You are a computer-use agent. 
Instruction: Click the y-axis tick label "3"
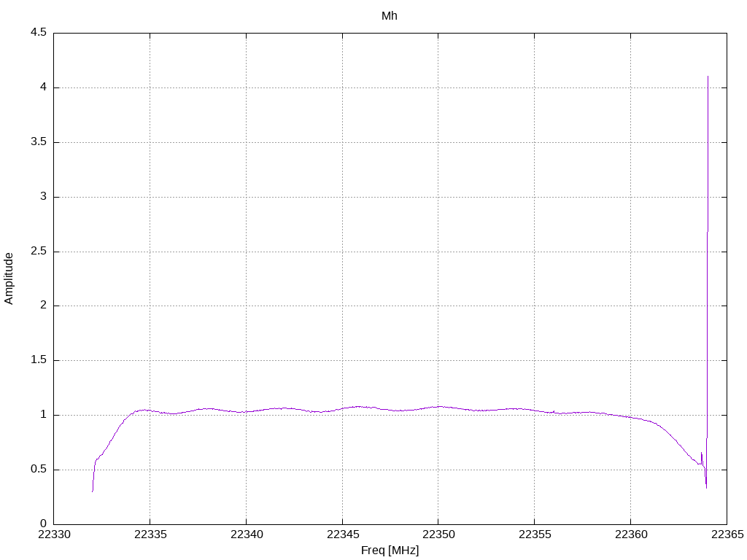pos(43,196)
